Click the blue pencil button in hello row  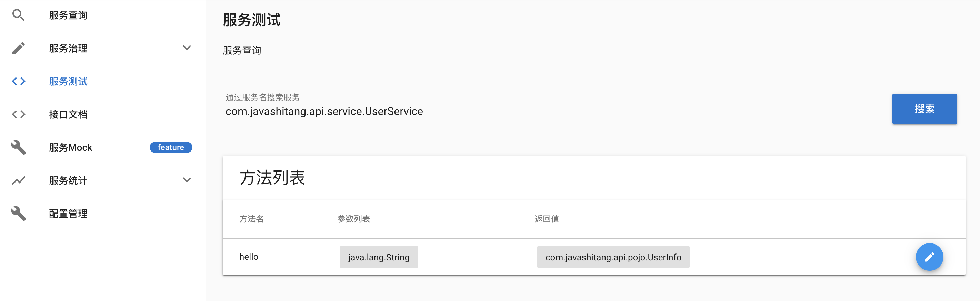tap(929, 257)
